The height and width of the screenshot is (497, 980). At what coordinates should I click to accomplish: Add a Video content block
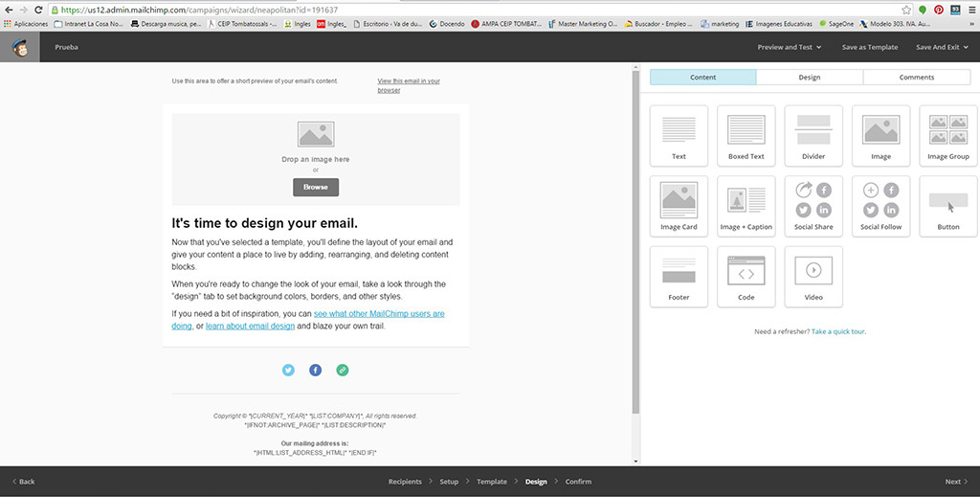click(813, 277)
